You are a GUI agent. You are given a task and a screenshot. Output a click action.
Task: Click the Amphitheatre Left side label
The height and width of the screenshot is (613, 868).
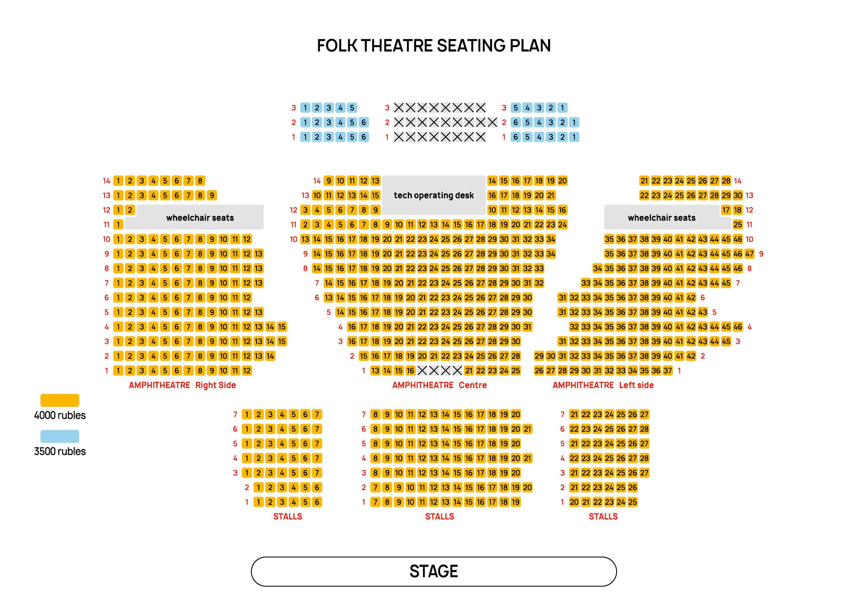click(603, 385)
